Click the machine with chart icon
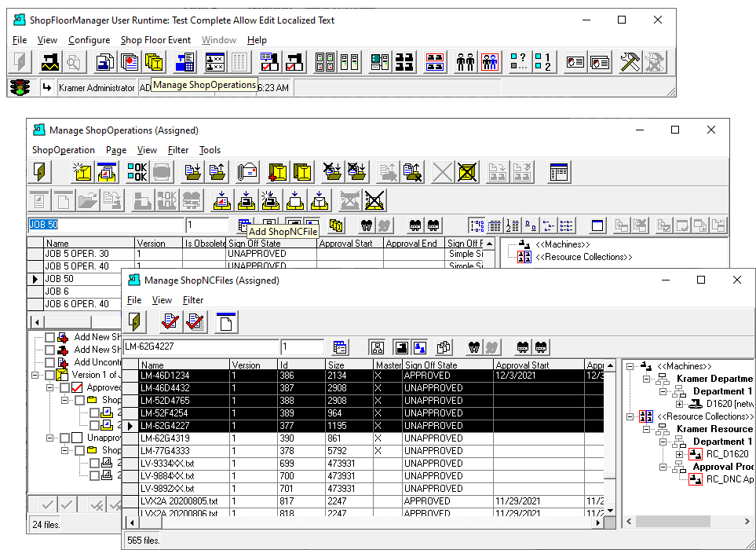This screenshot has height=550, width=756. (49, 62)
